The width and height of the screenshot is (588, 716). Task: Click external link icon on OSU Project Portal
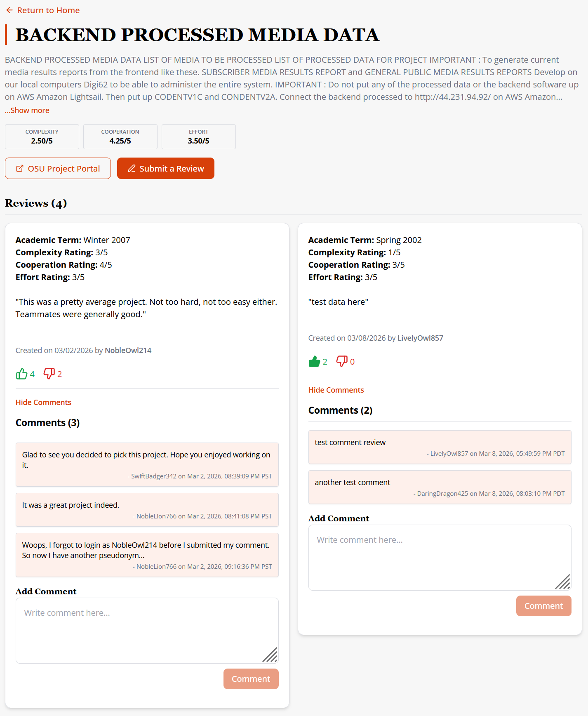pos(20,168)
